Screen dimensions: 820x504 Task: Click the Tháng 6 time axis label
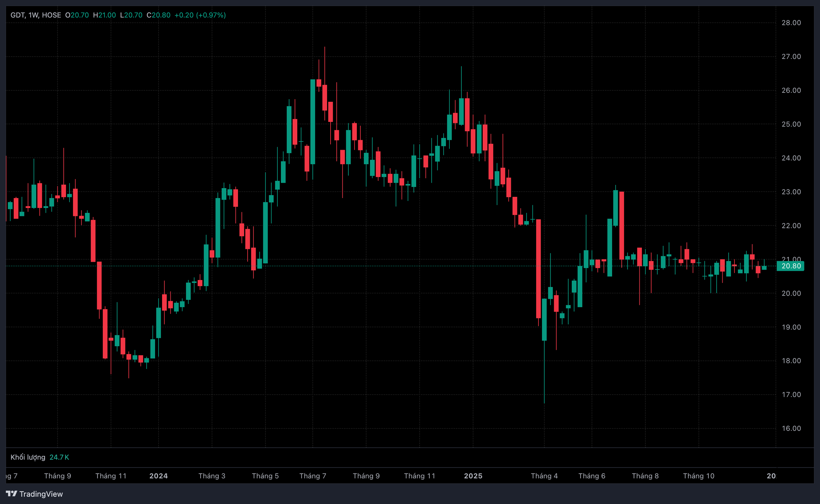[x=592, y=476]
